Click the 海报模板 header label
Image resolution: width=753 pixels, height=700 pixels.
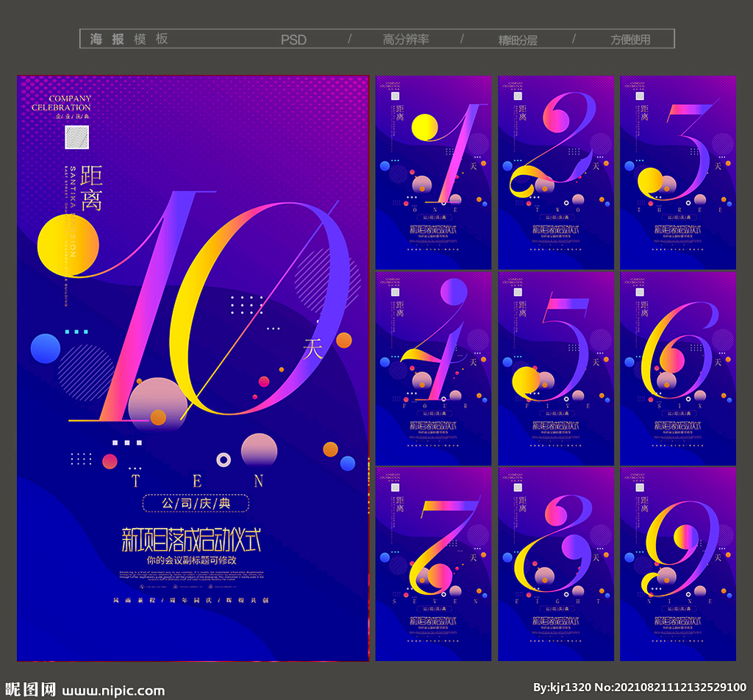click(129, 39)
